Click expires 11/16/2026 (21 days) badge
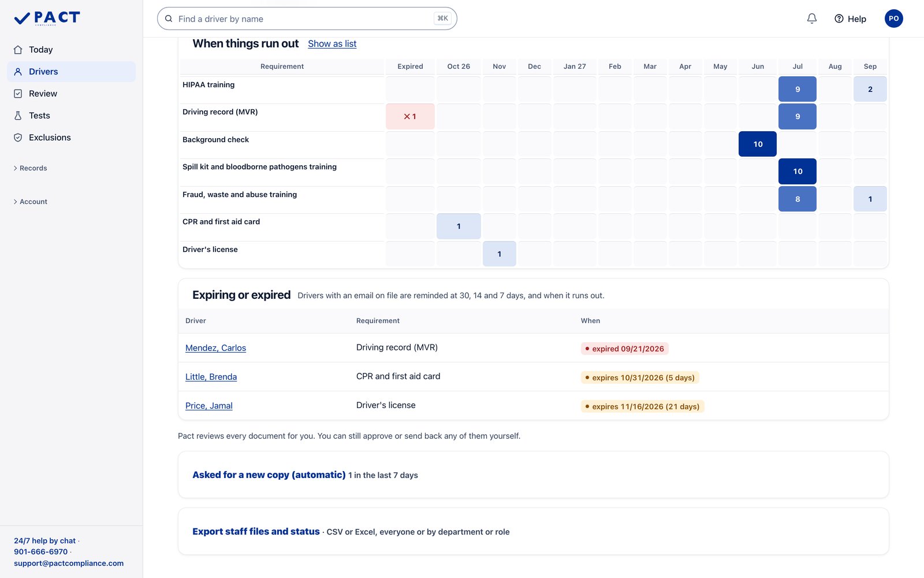 [x=642, y=406]
